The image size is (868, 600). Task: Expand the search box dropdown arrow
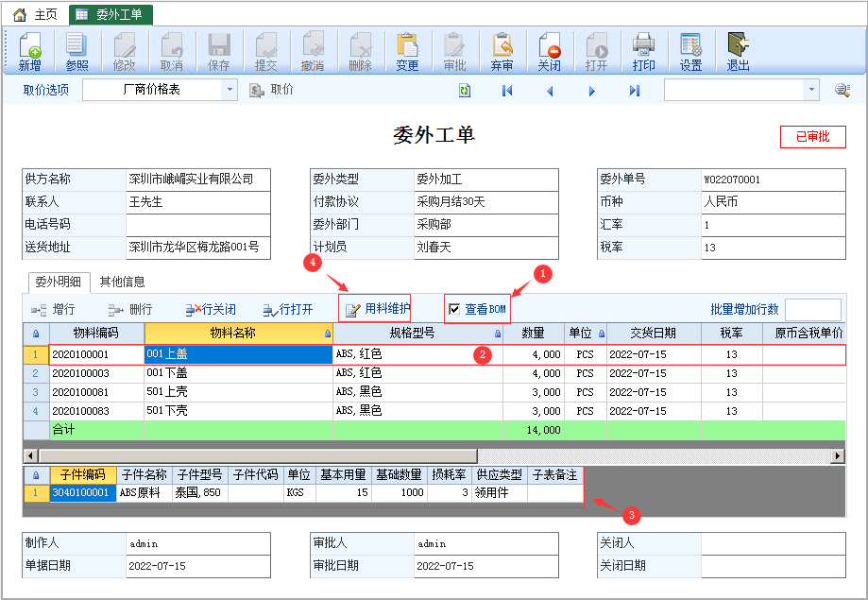pos(811,90)
